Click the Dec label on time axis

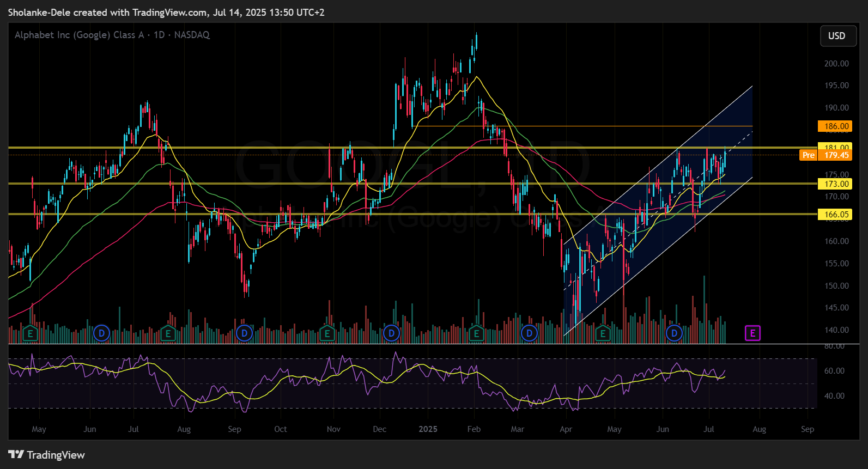coord(380,429)
